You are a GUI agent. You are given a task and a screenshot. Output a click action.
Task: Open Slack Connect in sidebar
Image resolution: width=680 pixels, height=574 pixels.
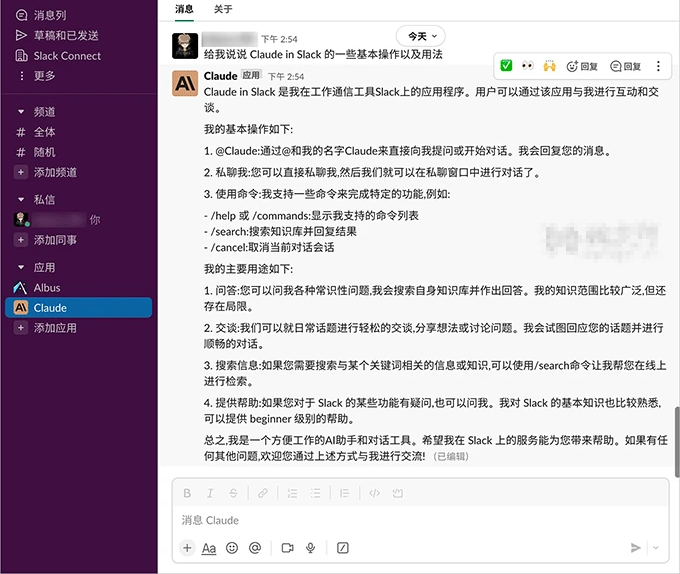pos(58,56)
